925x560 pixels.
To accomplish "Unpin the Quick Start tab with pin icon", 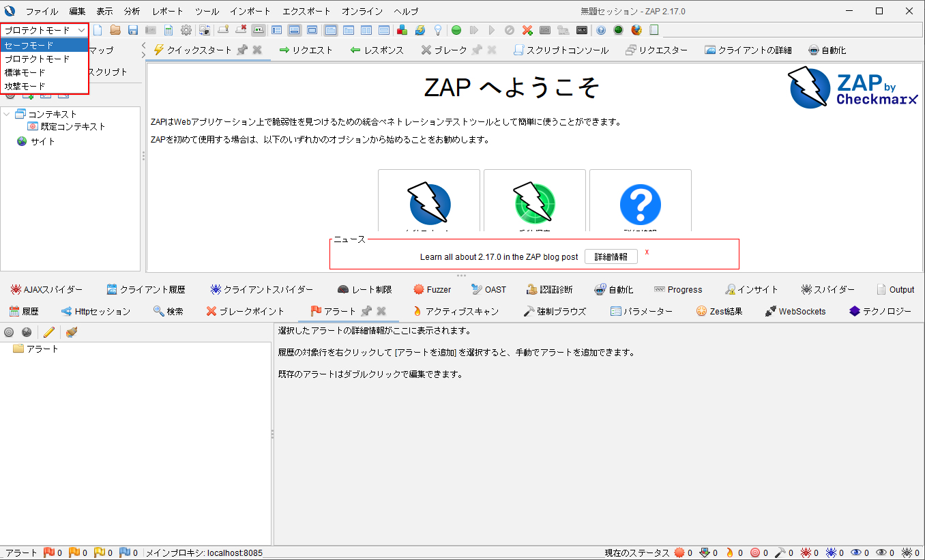I will (241, 50).
